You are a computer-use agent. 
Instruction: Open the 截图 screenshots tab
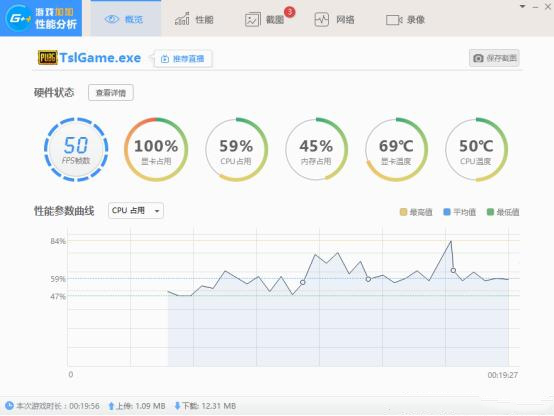[x=265, y=19]
